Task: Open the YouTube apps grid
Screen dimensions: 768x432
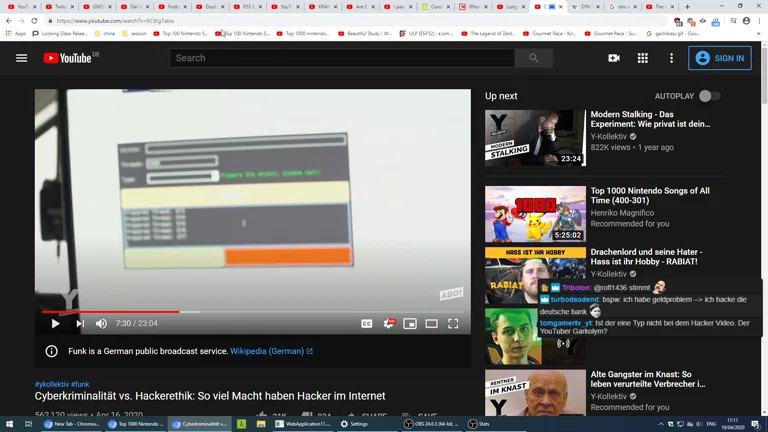Action: (642, 58)
